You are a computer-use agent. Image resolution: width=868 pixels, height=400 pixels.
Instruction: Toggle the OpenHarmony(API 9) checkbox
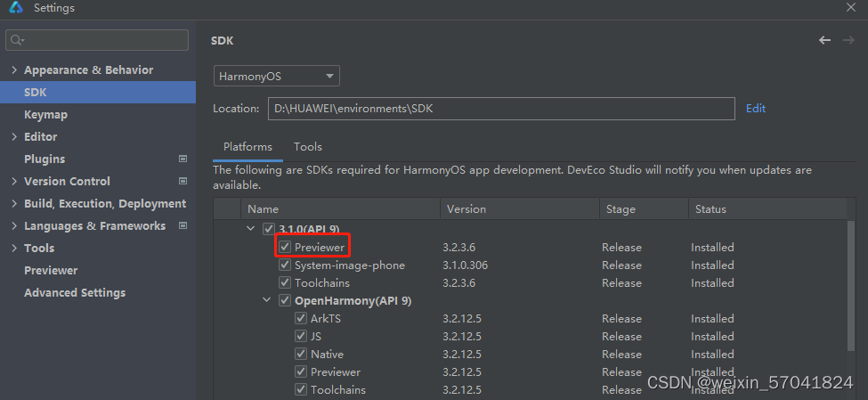click(285, 300)
